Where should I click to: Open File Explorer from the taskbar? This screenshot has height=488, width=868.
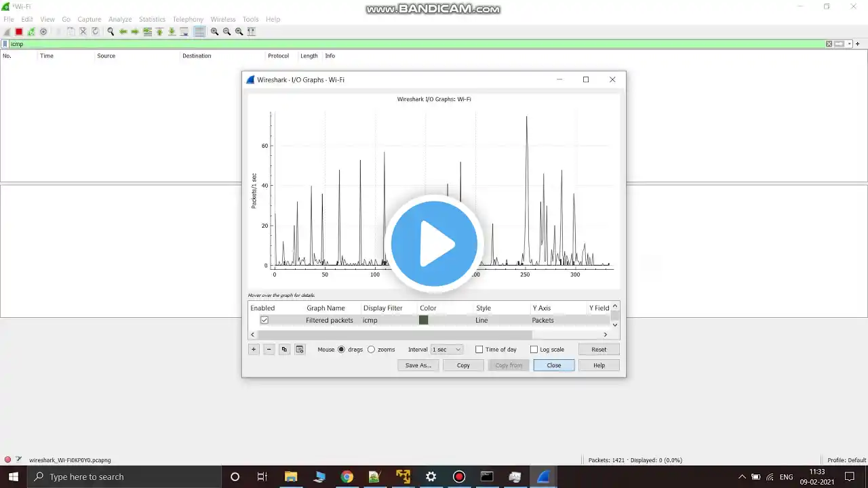click(291, 476)
